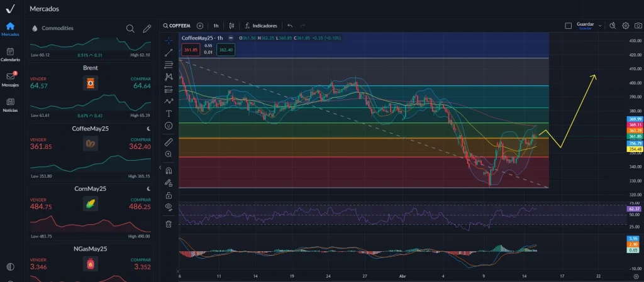Click the coffee beans instrument icon
Image resolution: width=644 pixels, height=282 pixels.
(91, 144)
